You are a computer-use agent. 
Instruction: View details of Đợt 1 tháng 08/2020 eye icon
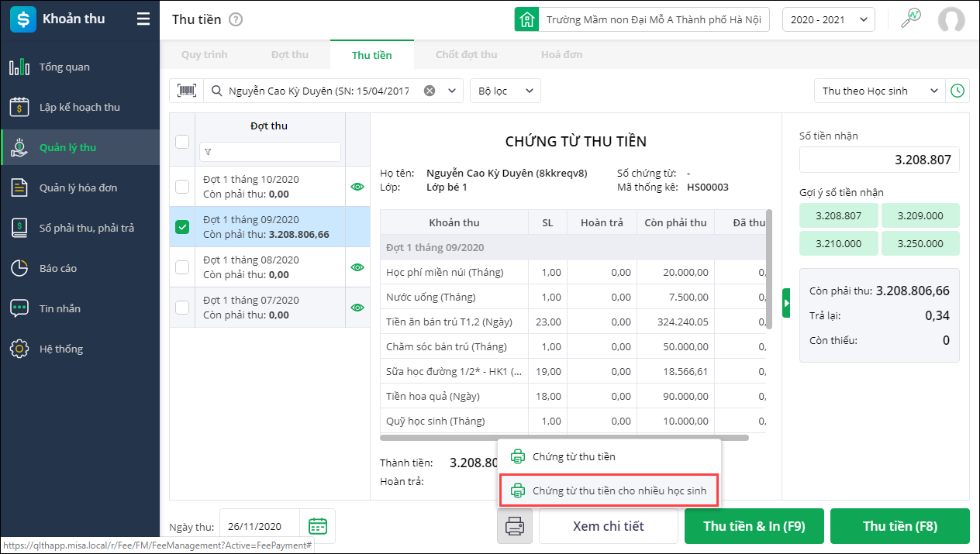pos(357,267)
